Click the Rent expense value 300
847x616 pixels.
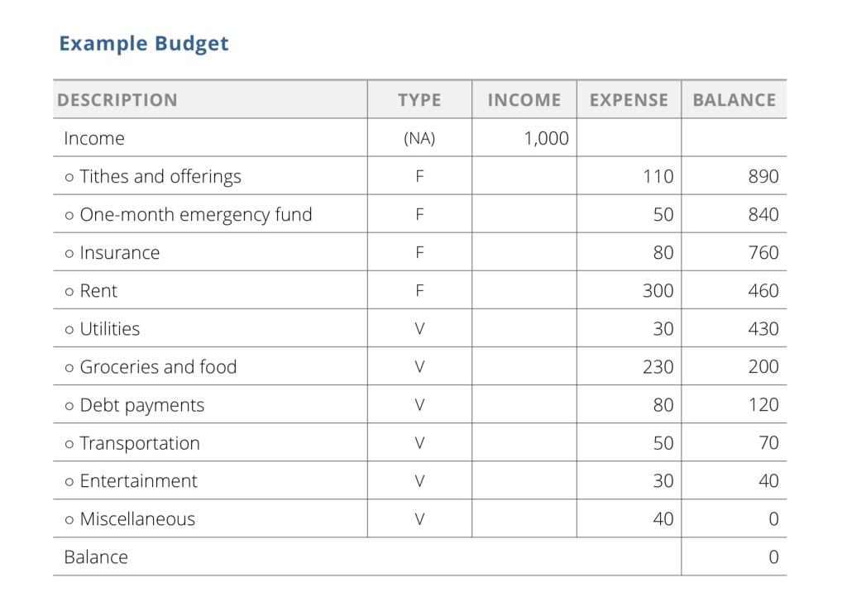click(x=658, y=291)
